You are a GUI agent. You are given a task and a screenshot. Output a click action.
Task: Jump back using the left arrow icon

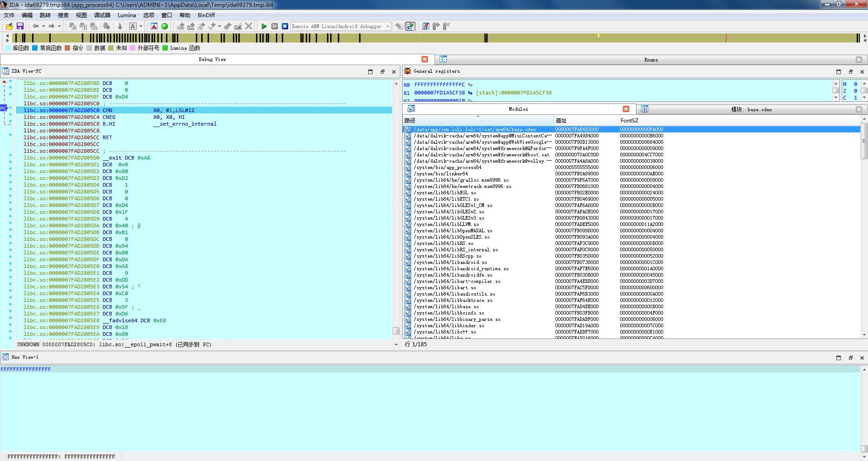point(35,26)
